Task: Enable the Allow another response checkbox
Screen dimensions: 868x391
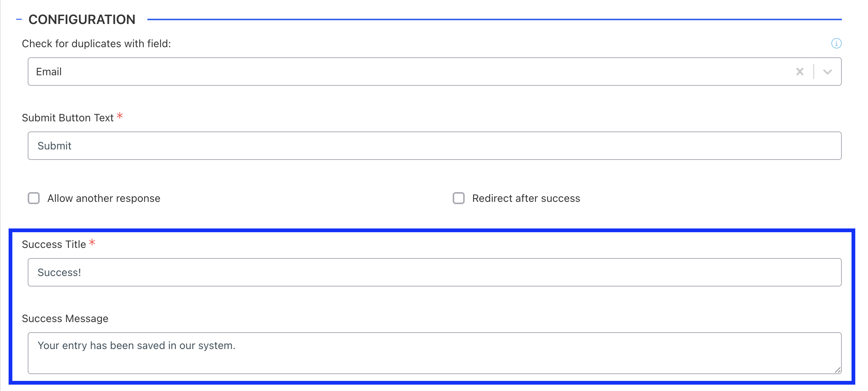Action: (34, 198)
